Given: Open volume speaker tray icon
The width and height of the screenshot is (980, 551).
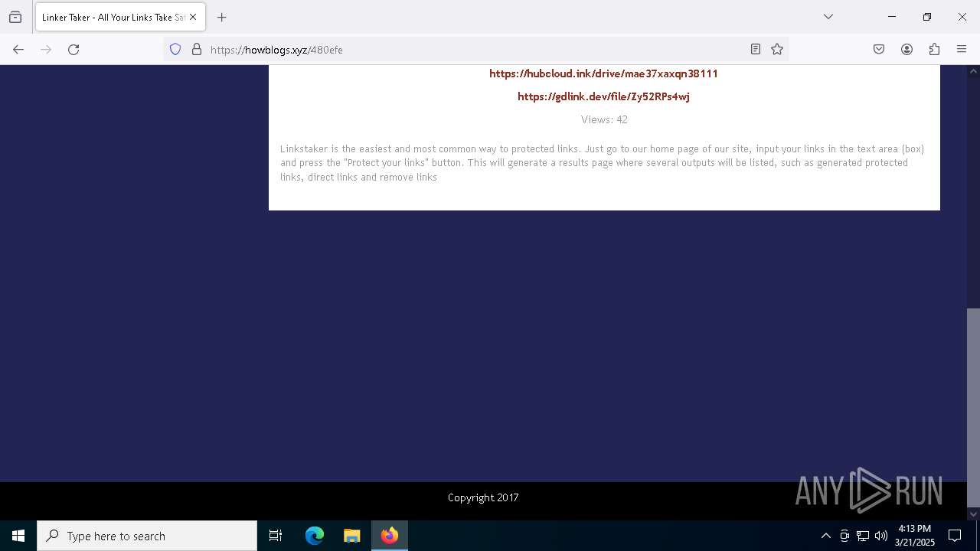Looking at the screenshot, I should click(x=881, y=536).
